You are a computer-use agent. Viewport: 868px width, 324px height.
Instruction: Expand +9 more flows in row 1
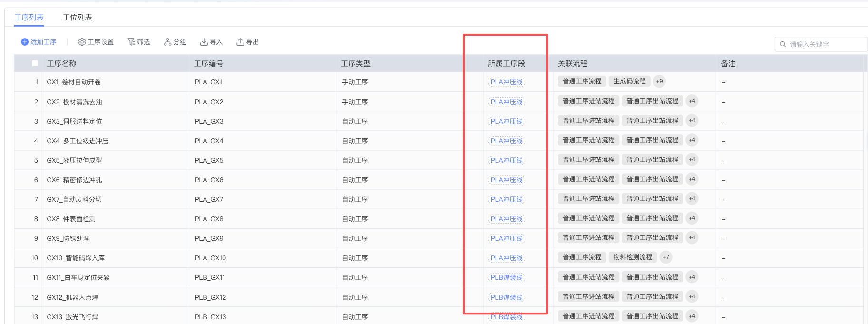click(x=659, y=81)
